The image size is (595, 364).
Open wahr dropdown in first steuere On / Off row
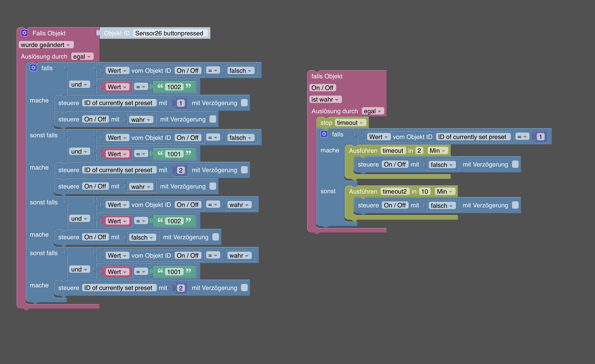[141, 119]
